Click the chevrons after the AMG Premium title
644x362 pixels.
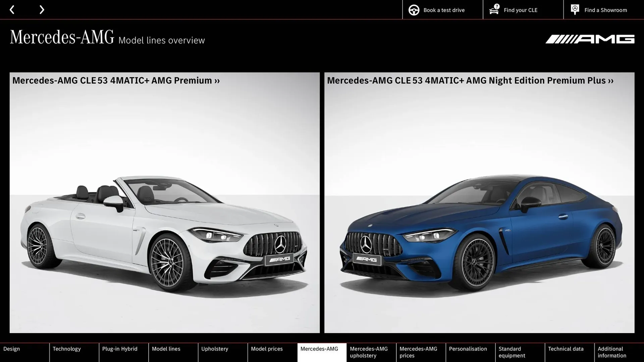pos(217,81)
